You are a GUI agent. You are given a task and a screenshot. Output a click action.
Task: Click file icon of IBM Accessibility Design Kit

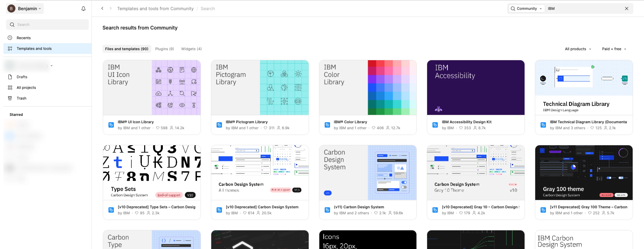point(435,125)
